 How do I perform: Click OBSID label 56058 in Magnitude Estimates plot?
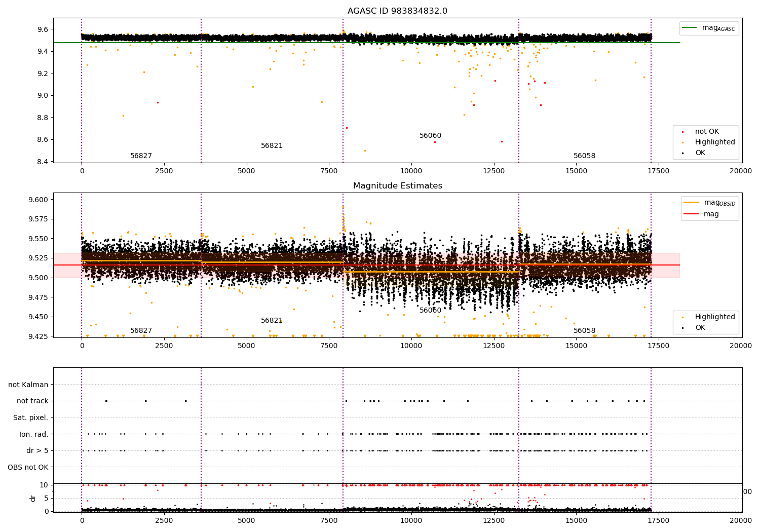[584, 330]
